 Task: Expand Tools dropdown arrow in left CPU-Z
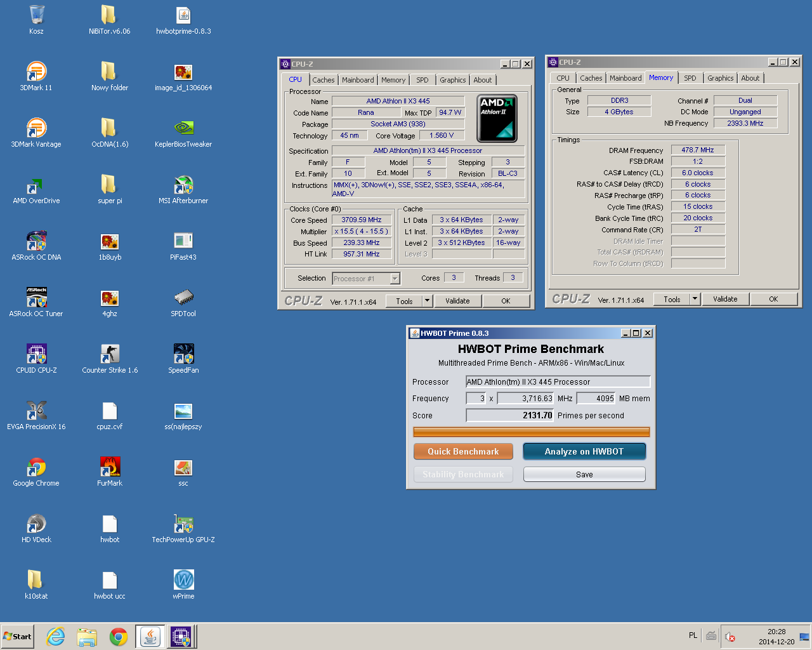click(427, 301)
